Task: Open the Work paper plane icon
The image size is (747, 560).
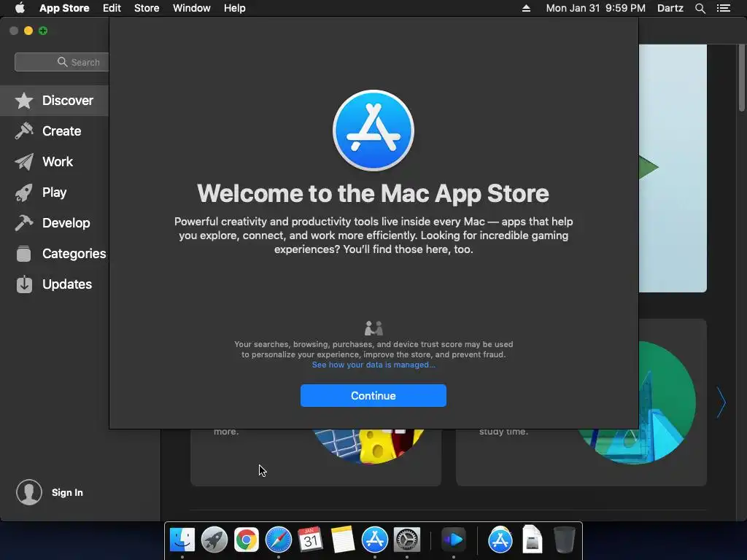Action: coord(24,161)
